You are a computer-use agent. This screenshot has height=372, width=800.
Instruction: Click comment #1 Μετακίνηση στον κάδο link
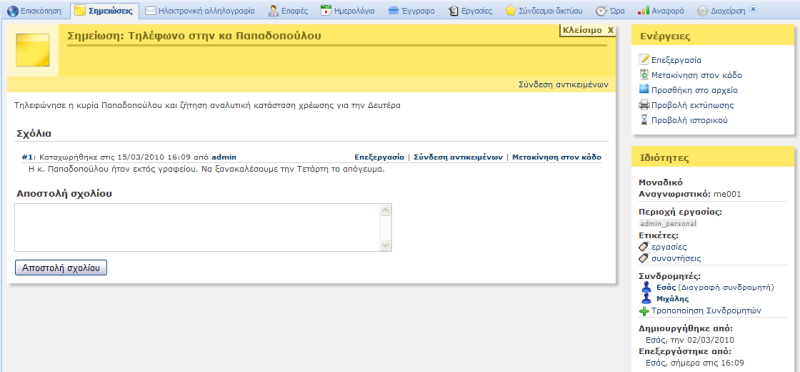(x=557, y=157)
